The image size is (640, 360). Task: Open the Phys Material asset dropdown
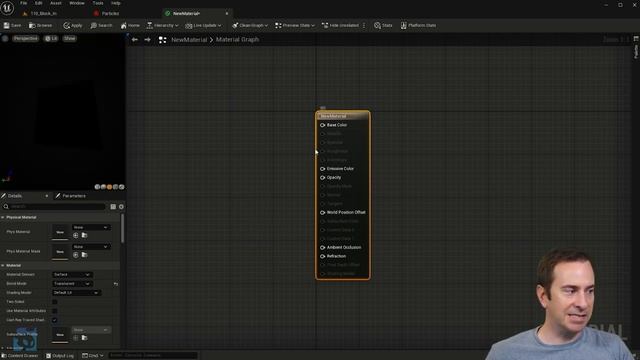click(x=91, y=227)
